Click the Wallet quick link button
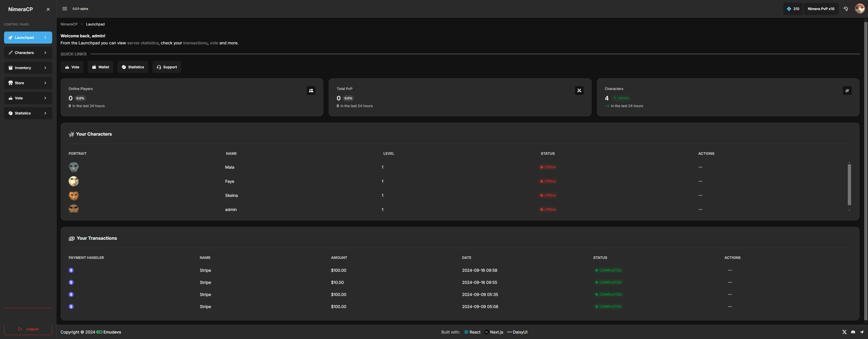 (100, 67)
